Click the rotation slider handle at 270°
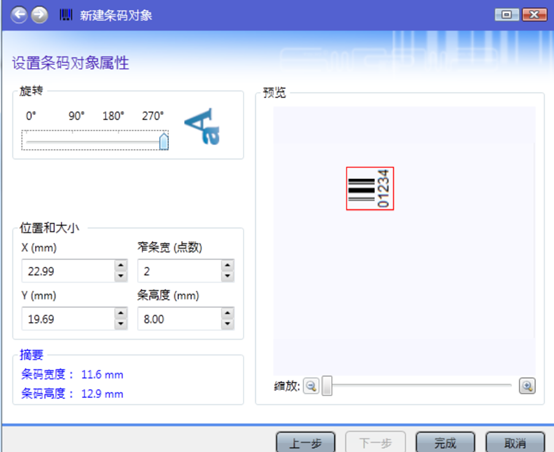Screen dimensions: 554x452 [x=164, y=141]
